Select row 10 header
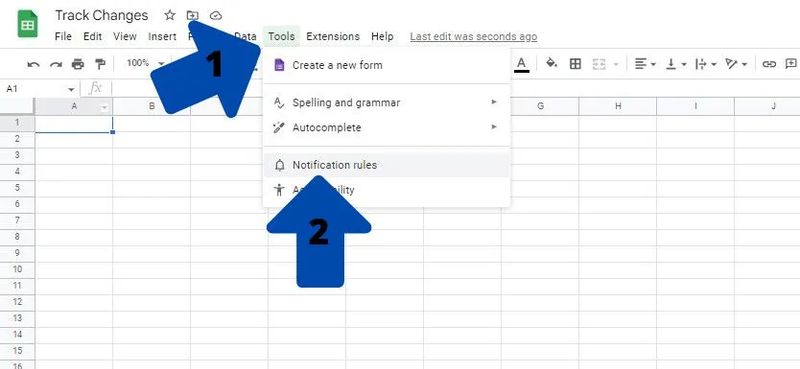Viewport: 800px width, 369px height. 17,269
